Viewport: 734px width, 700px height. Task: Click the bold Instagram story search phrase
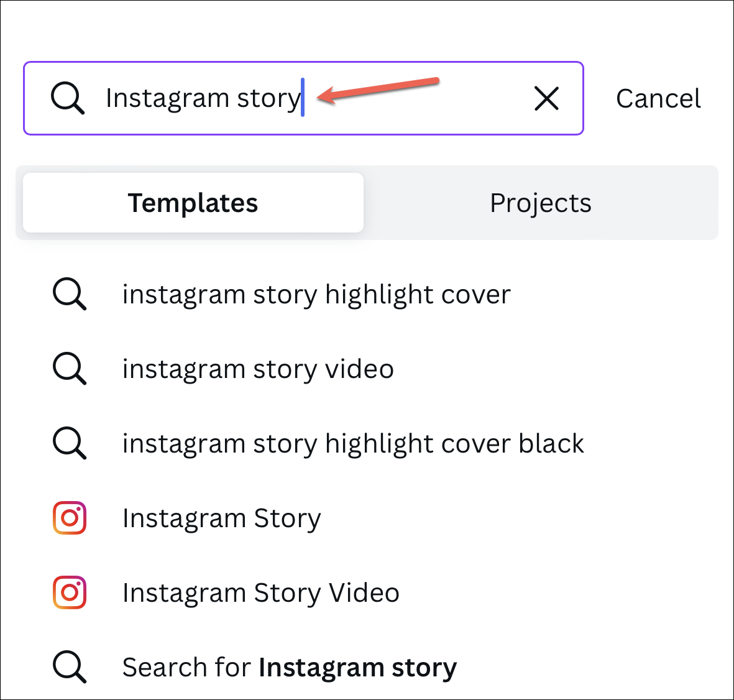click(x=357, y=668)
